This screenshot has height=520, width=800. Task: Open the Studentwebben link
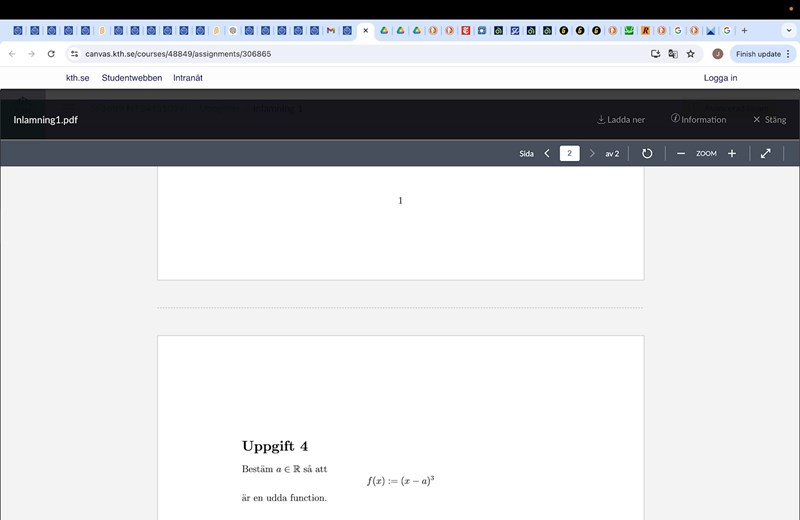(x=131, y=78)
